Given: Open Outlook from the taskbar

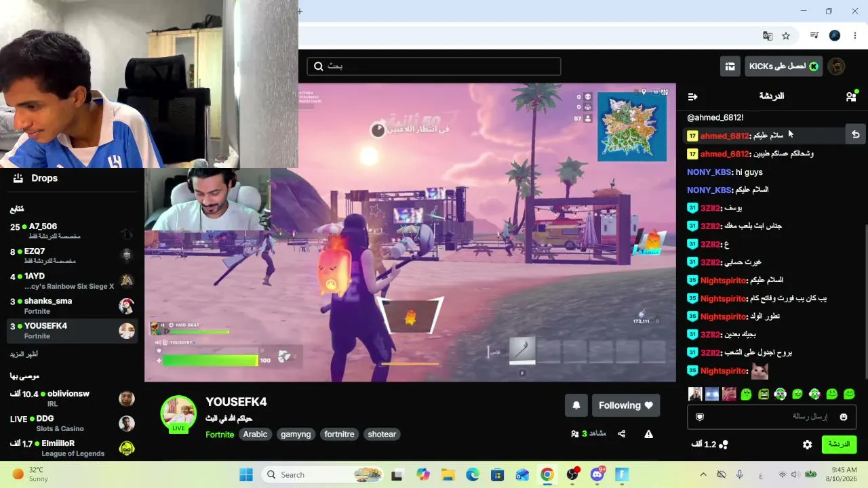Looking at the screenshot, I should pyautogui.click(x=522, y=474).
